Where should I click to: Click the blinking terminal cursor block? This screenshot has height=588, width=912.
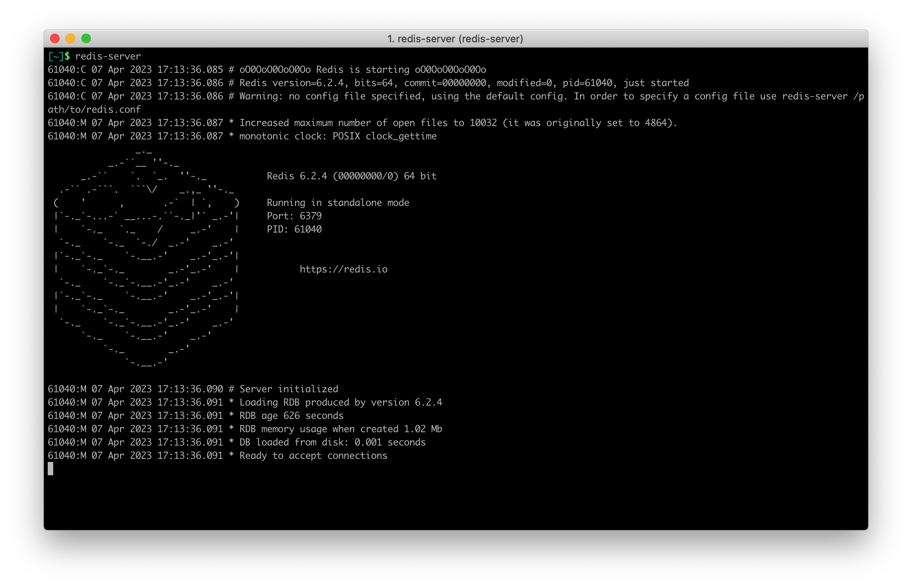(x=50, y=469)
